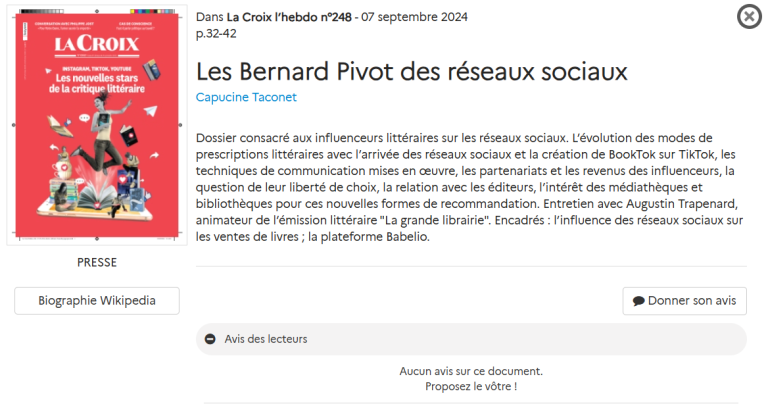The height and width of the screenshot is (406, 768).
Task: Click the page range p.32-42
Action: (216, 34)
